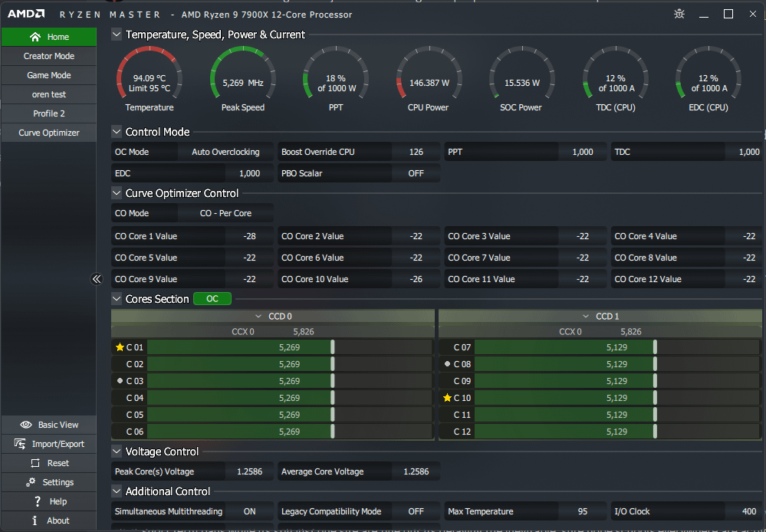Select the Game Mode profile

coord(49,75)
